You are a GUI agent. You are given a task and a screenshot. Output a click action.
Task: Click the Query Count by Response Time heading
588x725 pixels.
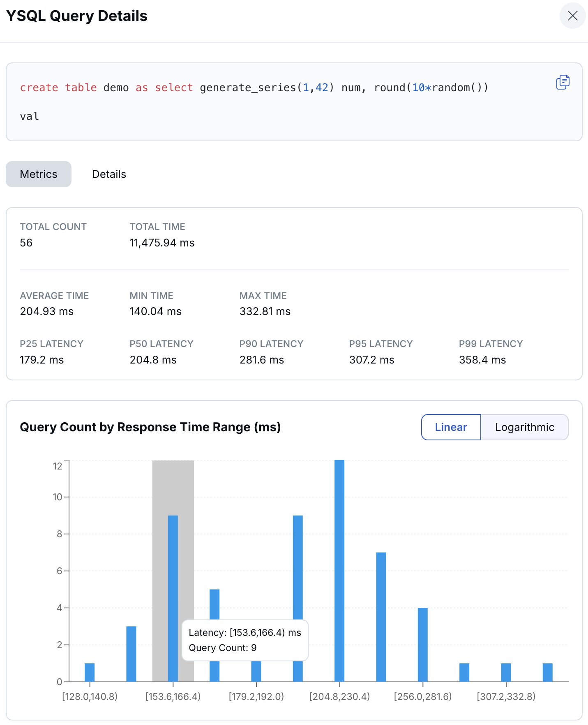[x=150, y=427]
